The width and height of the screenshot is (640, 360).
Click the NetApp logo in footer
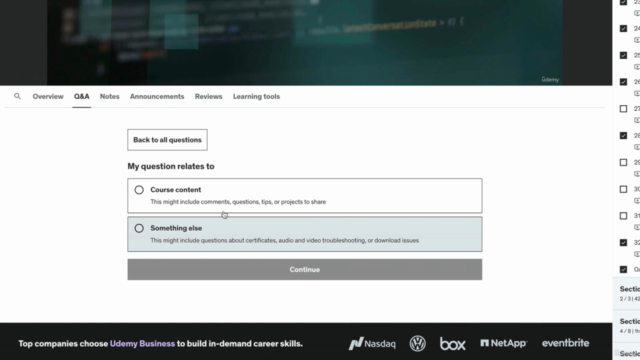coord(504,343)
